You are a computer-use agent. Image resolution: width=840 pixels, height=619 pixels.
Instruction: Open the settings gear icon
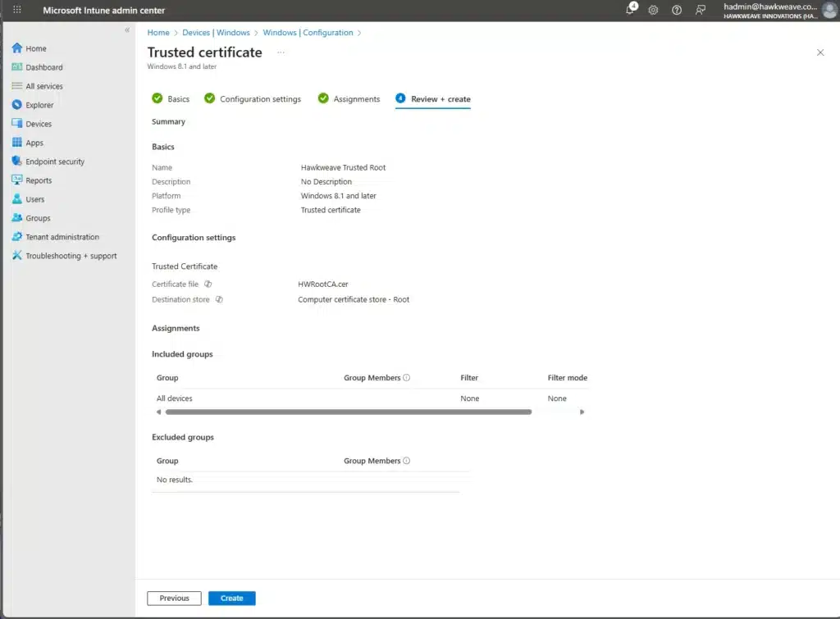[653, 10]
